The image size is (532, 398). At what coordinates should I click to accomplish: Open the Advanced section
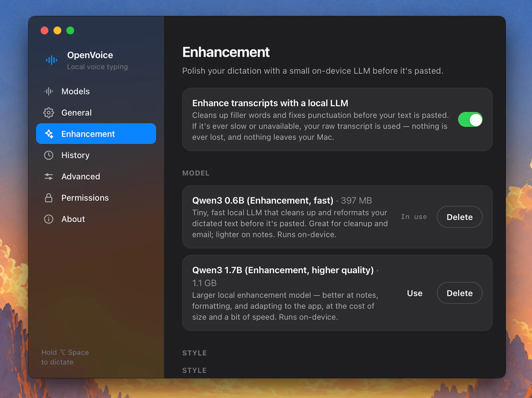96,177
